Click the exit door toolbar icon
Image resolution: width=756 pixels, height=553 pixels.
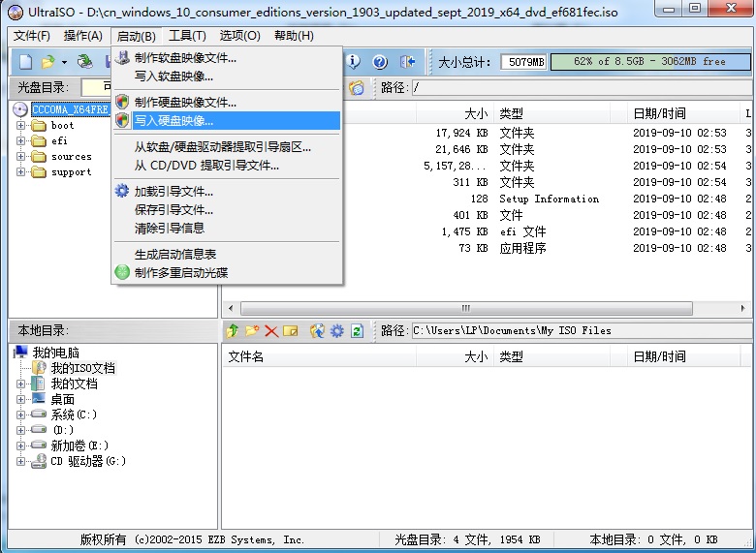coord(407,62)
